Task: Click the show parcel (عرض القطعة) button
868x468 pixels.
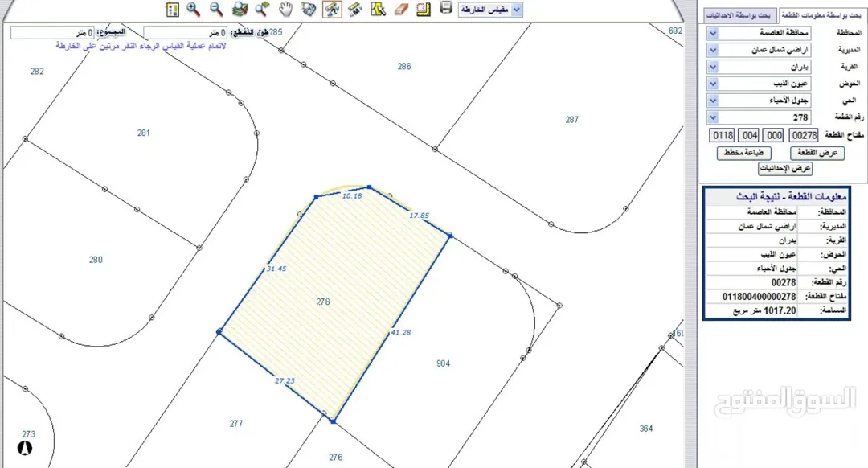Action: (817, 153)
